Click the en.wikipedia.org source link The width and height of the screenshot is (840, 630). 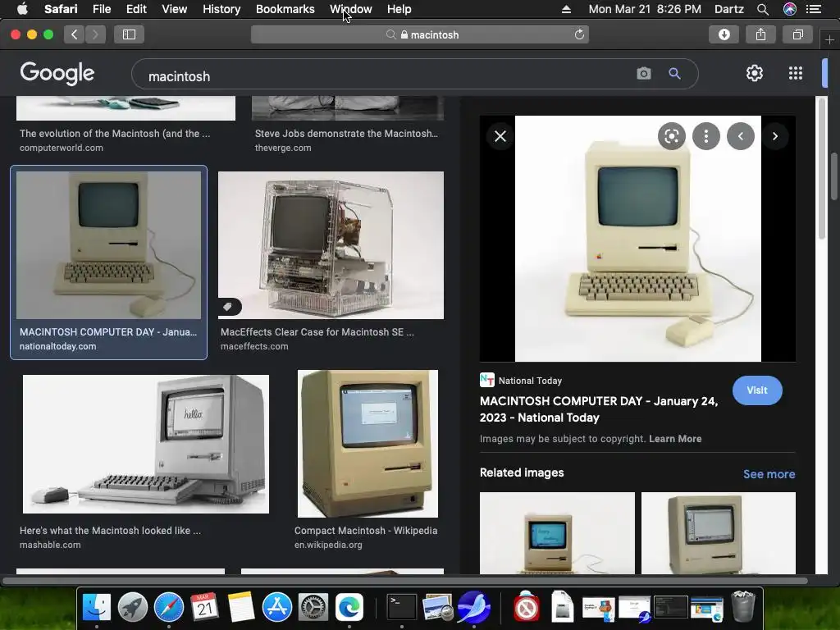(x=328, y=545)
